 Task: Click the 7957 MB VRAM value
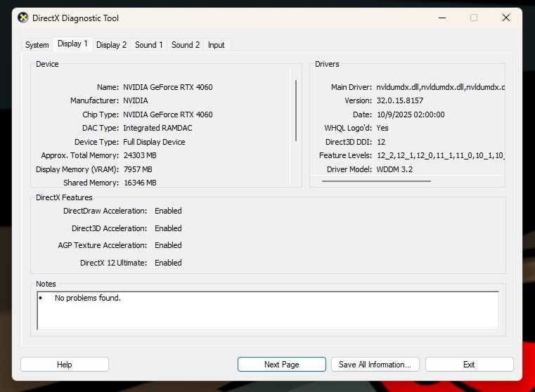point(138,169)
